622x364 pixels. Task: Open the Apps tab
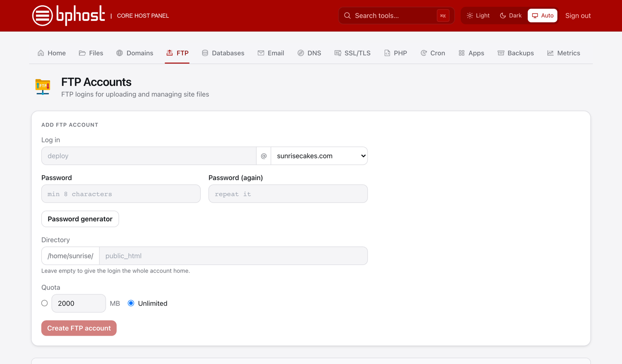pyautogui.click(x=471, y=53)
